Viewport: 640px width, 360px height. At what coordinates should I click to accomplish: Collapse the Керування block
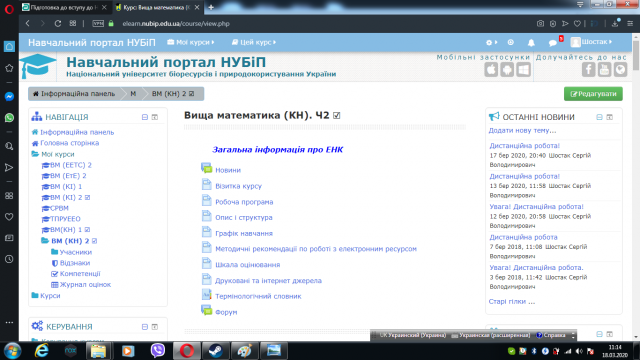coord(145,327)
